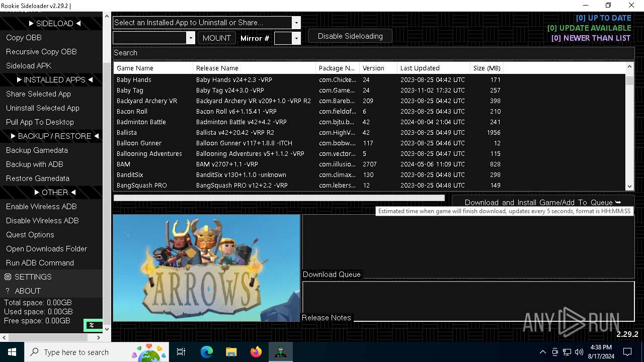Open the device selection dropdown arrow
This screenshot has height=362, width=644.
click(x=190, y=38)
